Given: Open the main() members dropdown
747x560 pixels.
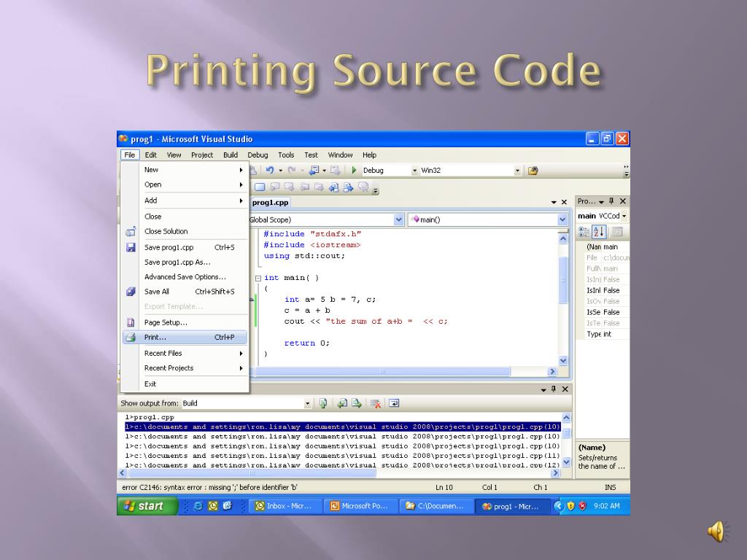Looking at the screenshot, I should (x=562, y=219).
